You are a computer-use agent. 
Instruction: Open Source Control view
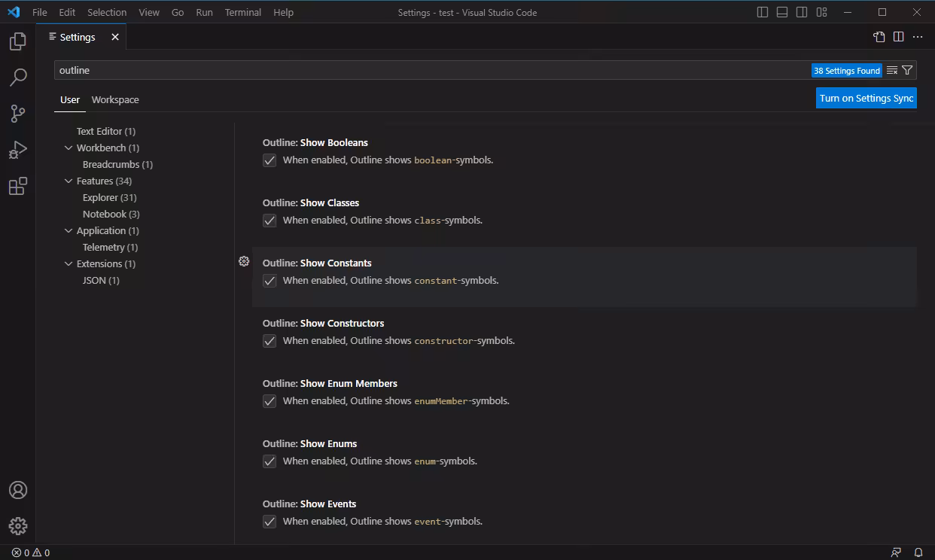point(18,113)
